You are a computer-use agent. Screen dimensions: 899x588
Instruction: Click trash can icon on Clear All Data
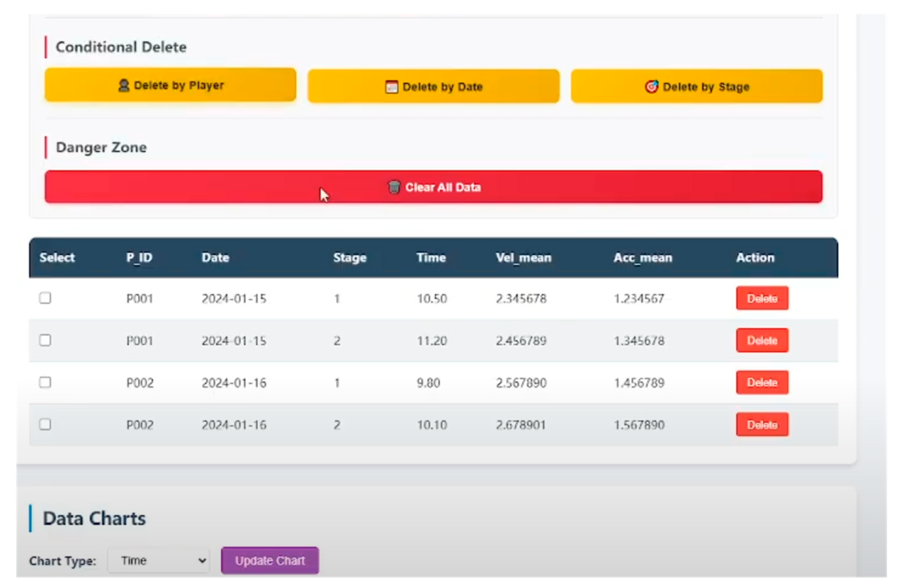click(x=394, y=187)
